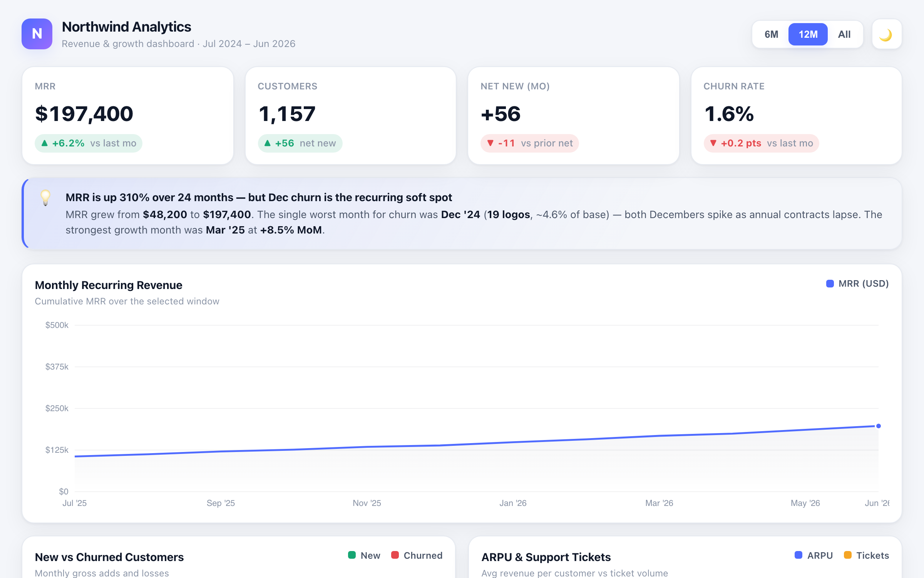The width and height of the screenshot is (924, 578).
Task: Toggle the New customers legend item
Action: click(x=364, y=555)
